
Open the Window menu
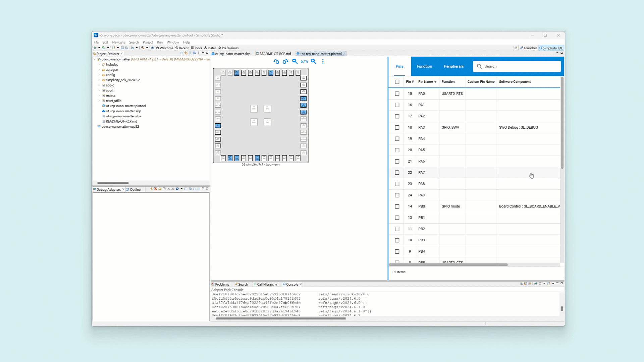pyautogui.click(x=173, y=42)
